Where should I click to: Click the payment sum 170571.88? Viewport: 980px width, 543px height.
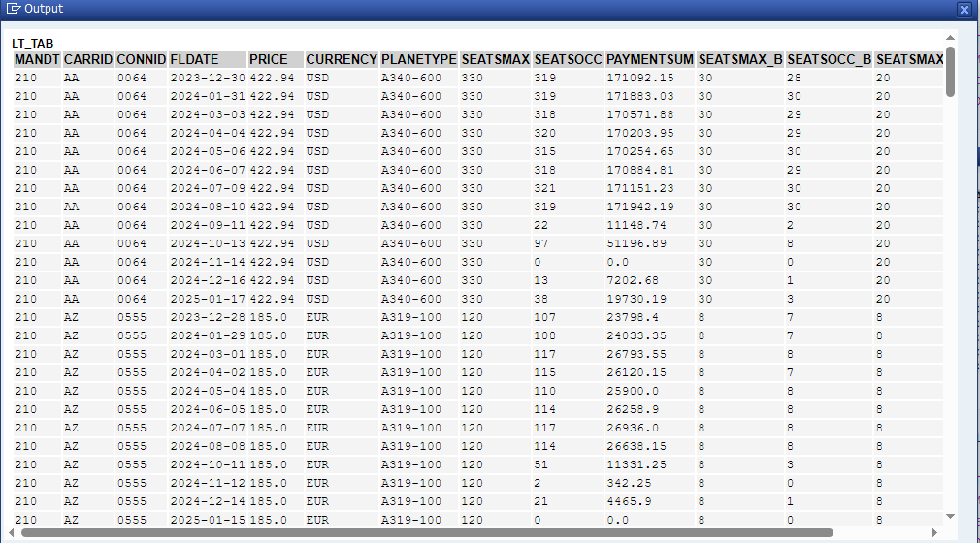[x=640, y=115]
